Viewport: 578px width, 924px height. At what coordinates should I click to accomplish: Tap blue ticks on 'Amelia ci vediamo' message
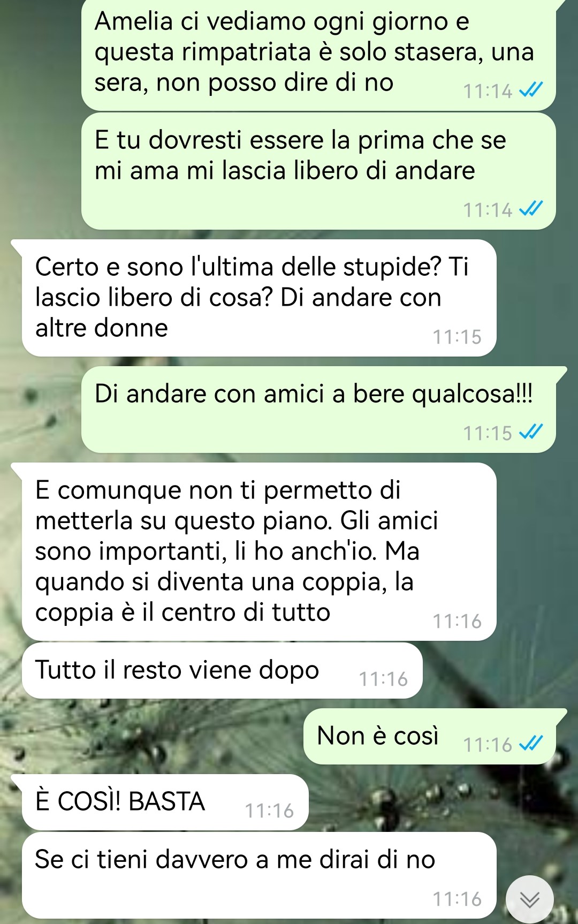click(531, 90)
